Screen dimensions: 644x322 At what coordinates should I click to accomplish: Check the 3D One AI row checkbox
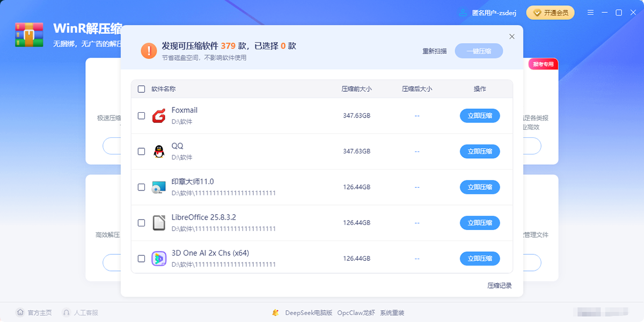141,259
